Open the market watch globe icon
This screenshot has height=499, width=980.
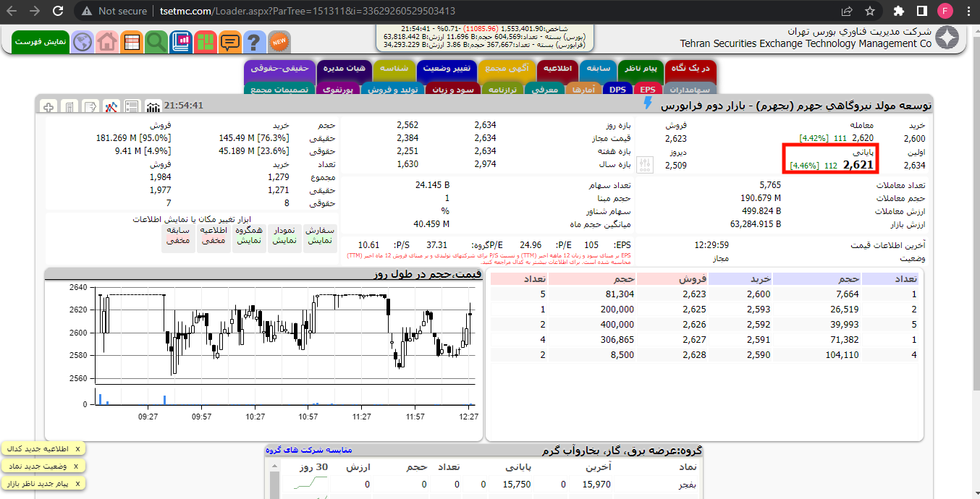(x=82, y=41)
